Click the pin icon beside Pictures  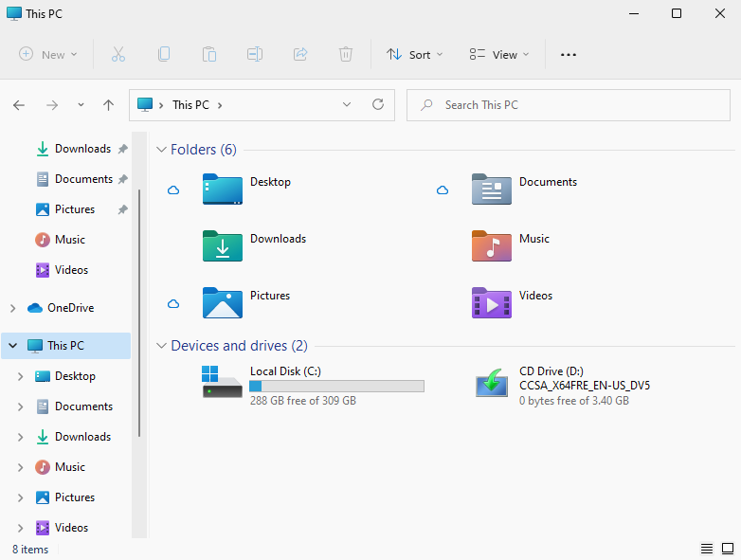pyautogui.click(x=123, y=209)
